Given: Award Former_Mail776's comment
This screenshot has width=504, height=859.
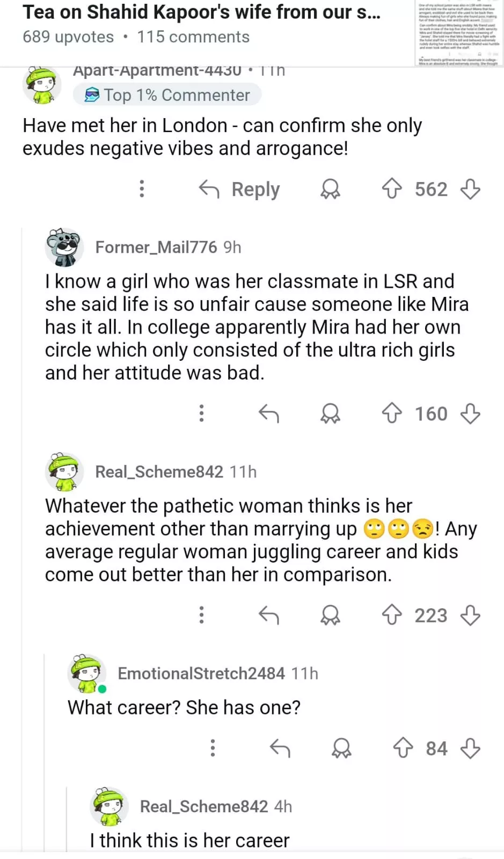Looking at the screenshot, I should [x=330, y=413].
